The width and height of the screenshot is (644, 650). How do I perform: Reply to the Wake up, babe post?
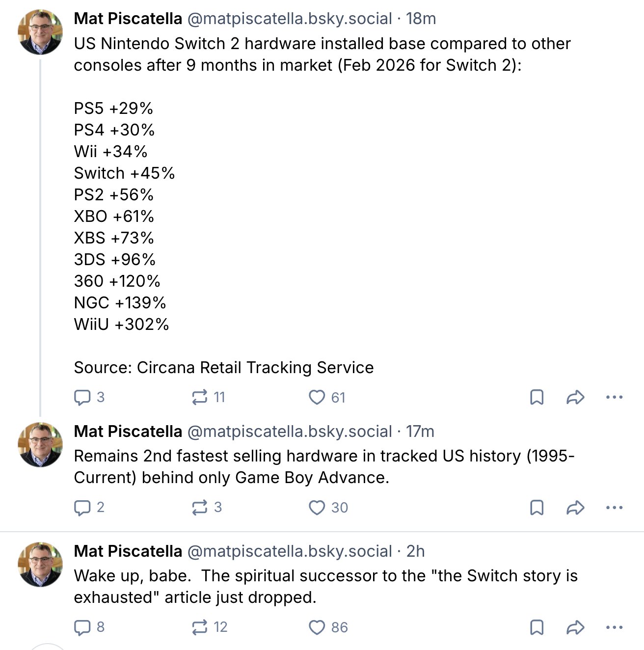(x=89, y=627)
